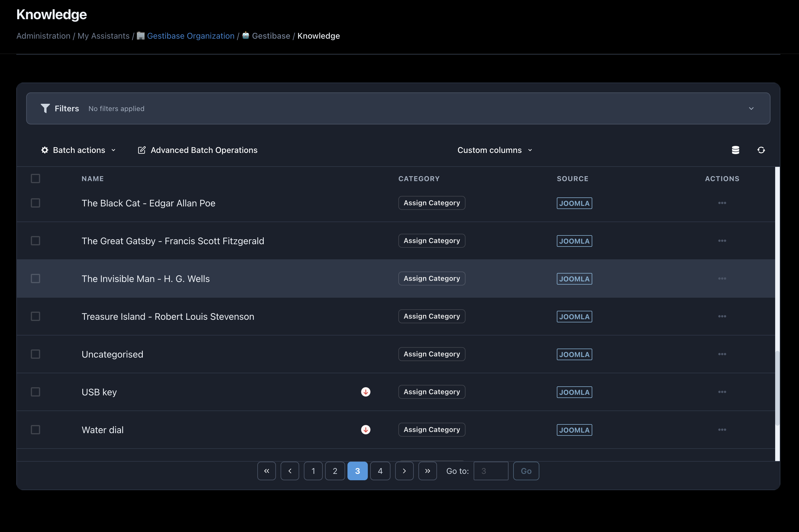
Task: Click the Batch actions gear icon
Action: pyautogui.click(x=44, y=150)
